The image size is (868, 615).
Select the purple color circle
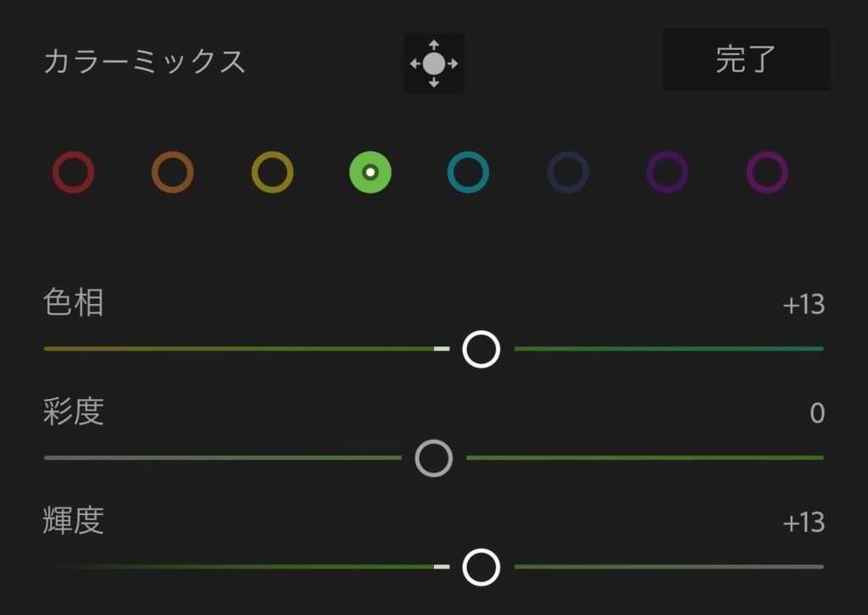(667, 173)
